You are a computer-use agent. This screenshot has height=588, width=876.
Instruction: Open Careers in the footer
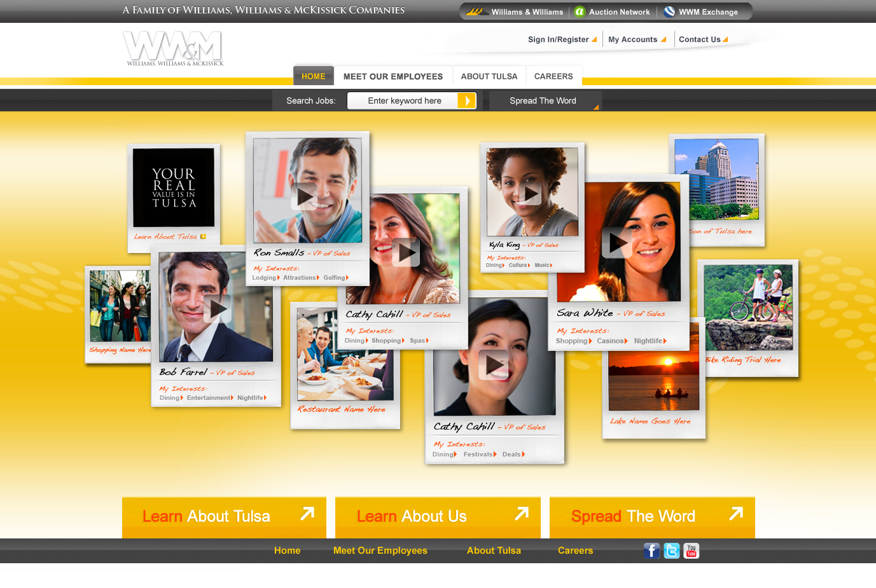click(x=575, y=550)
